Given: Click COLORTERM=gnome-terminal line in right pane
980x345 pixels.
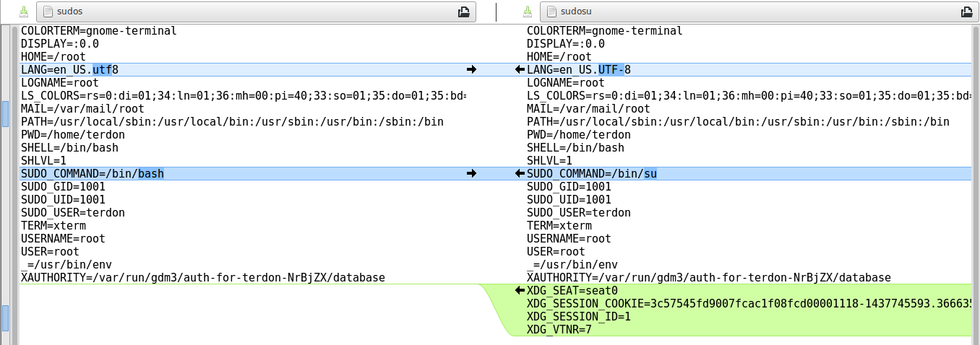Looking at the screenshot, I should [x=605, y=31].
